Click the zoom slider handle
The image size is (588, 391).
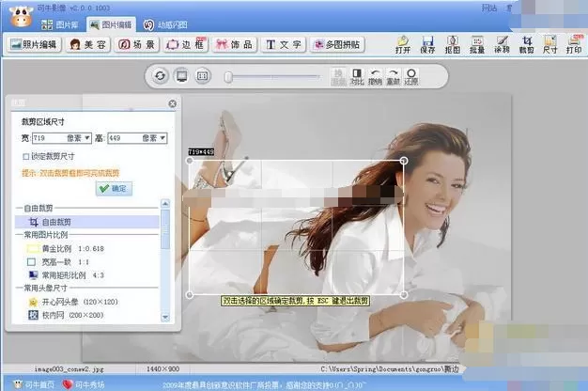point(228,77)
